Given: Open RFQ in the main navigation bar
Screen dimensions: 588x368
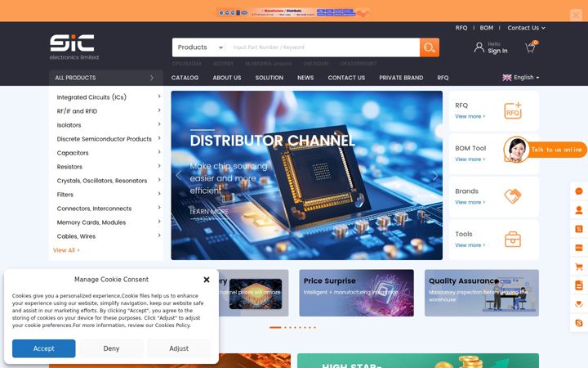Looking at the screenshot, I should 443,78.
